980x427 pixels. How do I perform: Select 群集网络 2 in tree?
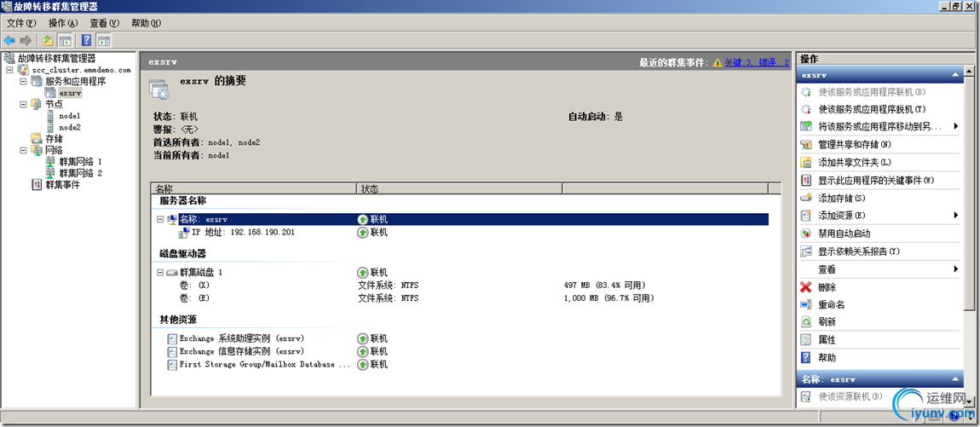[x=81, y=173]
